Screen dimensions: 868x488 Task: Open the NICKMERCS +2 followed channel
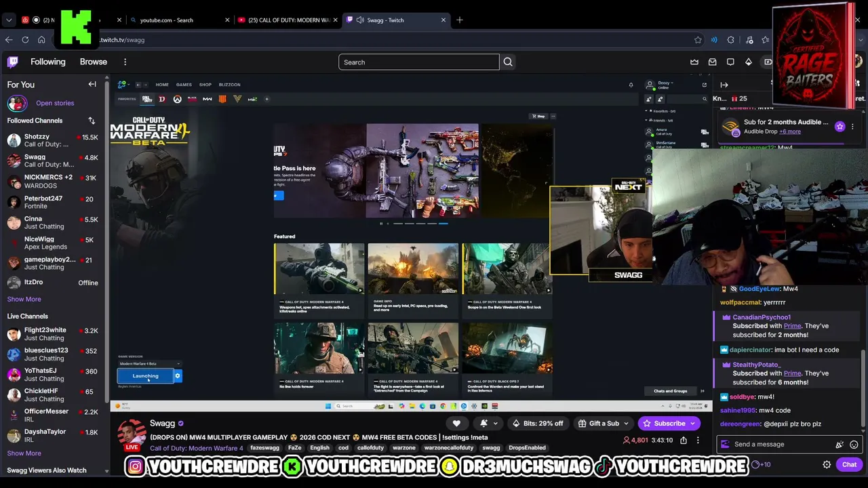[53, 181]
